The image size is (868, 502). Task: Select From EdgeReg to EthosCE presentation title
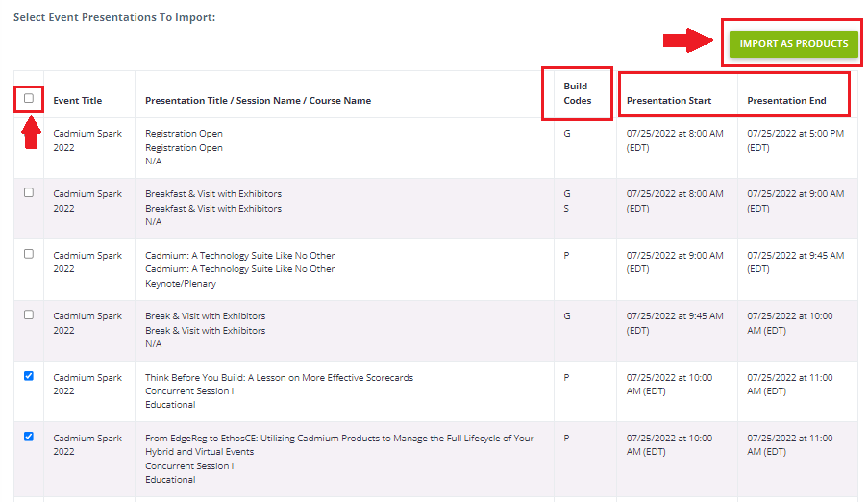[x=339, y=445]
